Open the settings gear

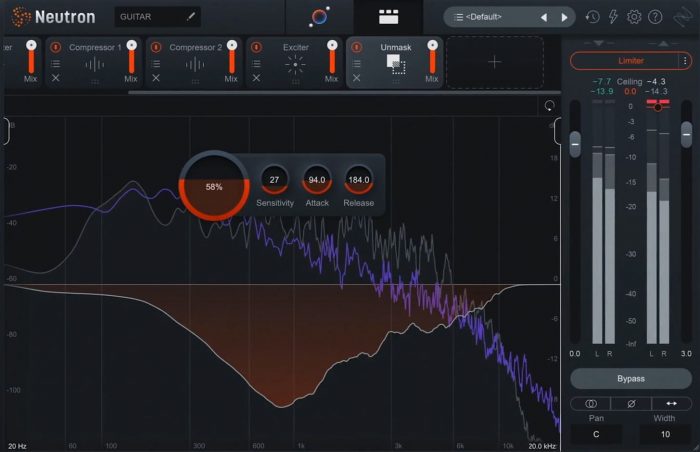tap(634, 17)
